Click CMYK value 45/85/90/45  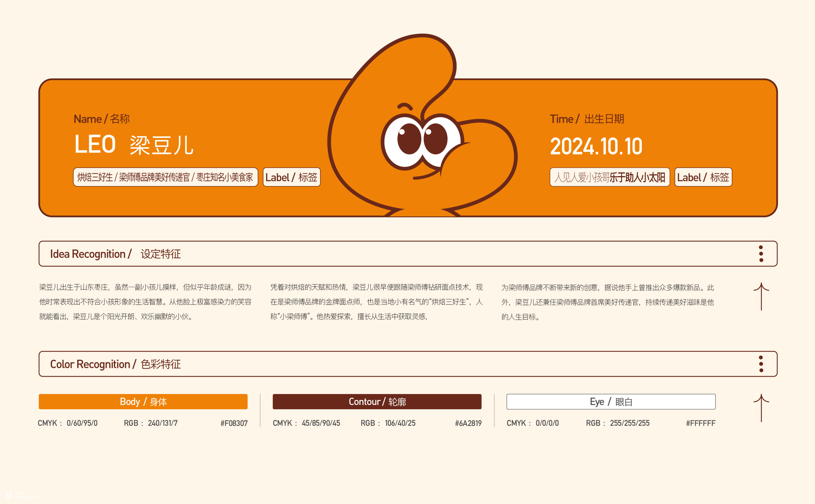click(x=321, y=423)
